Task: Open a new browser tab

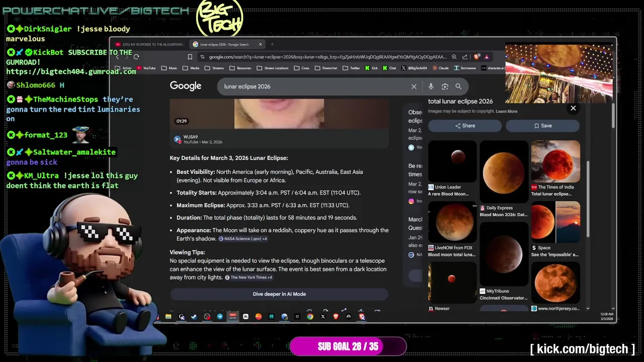Action: tap(272, 44)
